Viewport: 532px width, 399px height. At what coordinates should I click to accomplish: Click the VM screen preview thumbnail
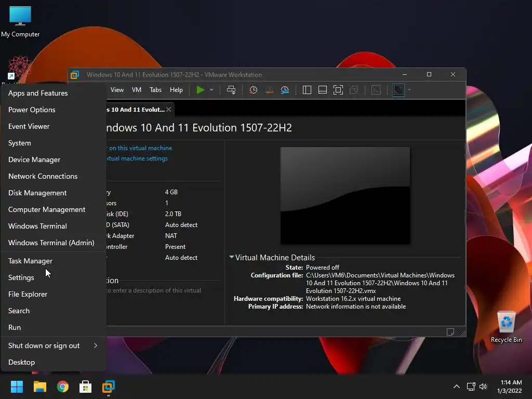[345, 195]
